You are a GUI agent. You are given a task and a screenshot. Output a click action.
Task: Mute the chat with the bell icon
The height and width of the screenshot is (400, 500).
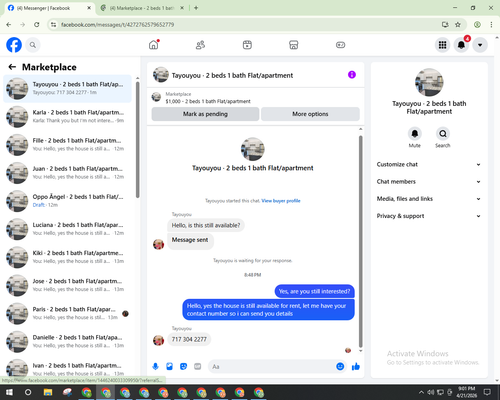pos(415,134)
